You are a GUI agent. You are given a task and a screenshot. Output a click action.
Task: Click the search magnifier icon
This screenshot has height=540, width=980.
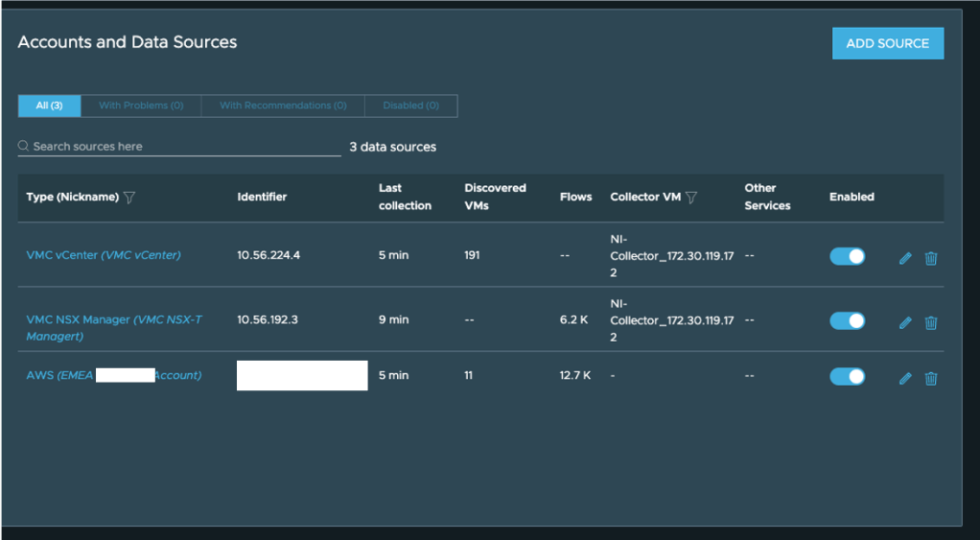24,146
